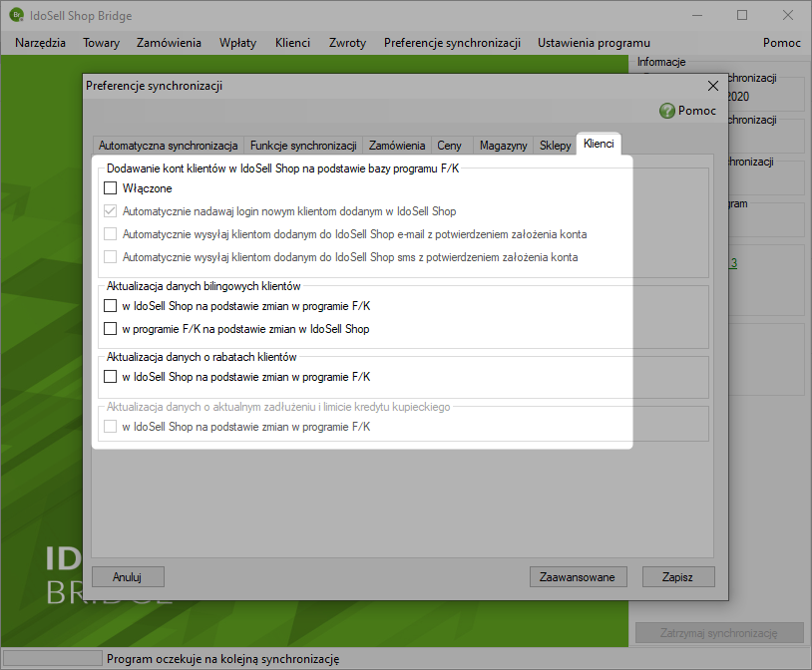Image resolution: width=812 pixels, height=670 pixels.
Task: Save preferences with Zapisz button
Action: click(x=678, y=577)
